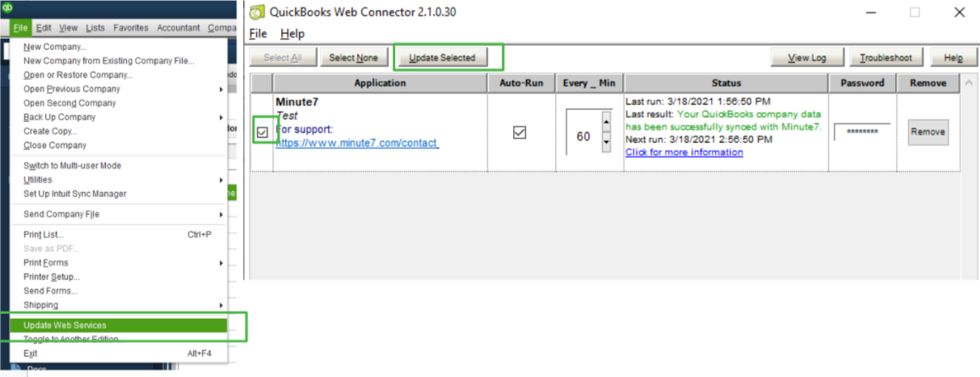This screenshot has height=377, width=980.
Task: Expand the Print Forms submenu
Action: (x=120, y=262)
